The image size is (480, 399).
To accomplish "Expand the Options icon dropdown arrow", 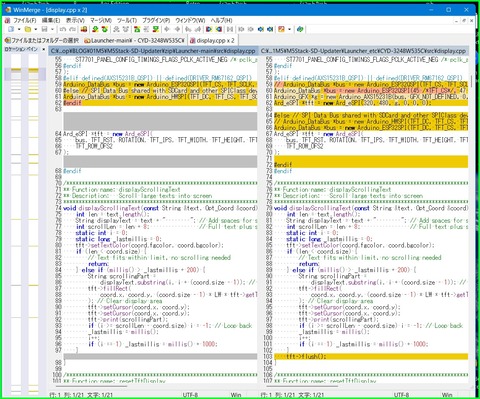I will 289,29.
